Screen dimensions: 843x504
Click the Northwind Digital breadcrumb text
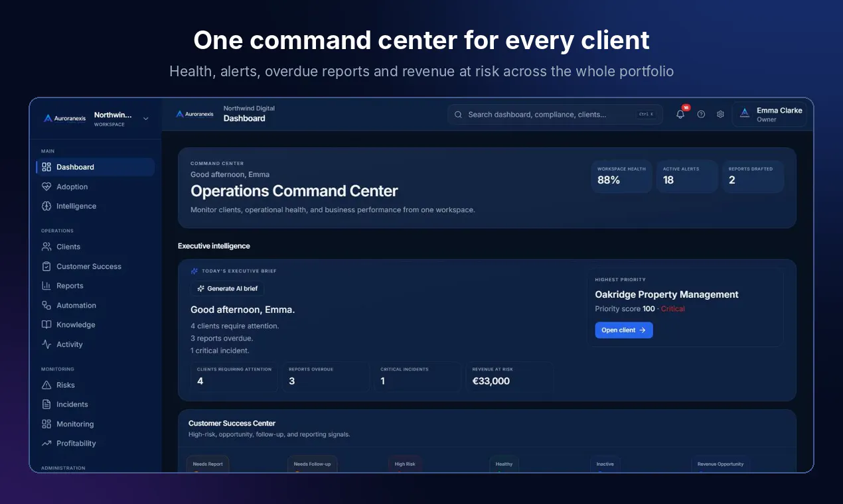pos(249,108)
